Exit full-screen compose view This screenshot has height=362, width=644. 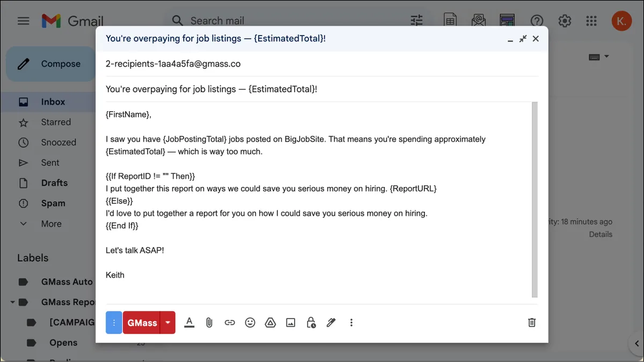tap(523, 39)
